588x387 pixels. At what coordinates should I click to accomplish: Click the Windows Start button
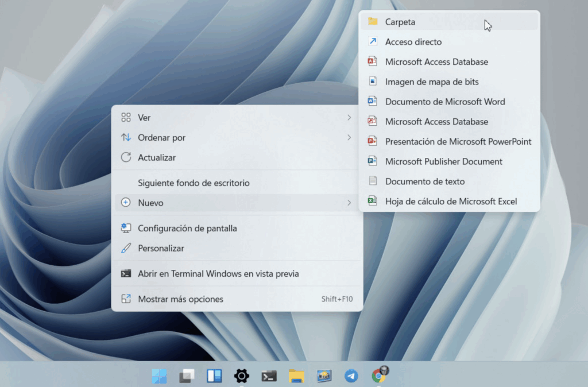[x=159, y=376]
